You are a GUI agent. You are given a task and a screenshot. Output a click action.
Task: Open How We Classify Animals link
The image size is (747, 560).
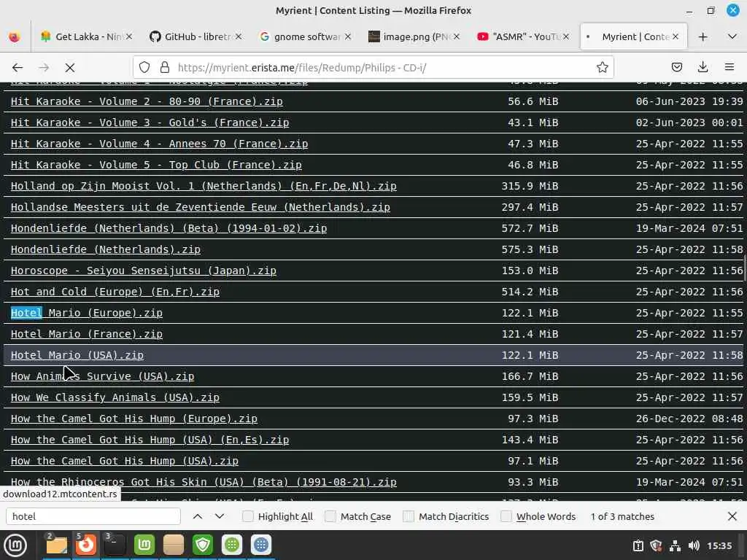(115, 397)
